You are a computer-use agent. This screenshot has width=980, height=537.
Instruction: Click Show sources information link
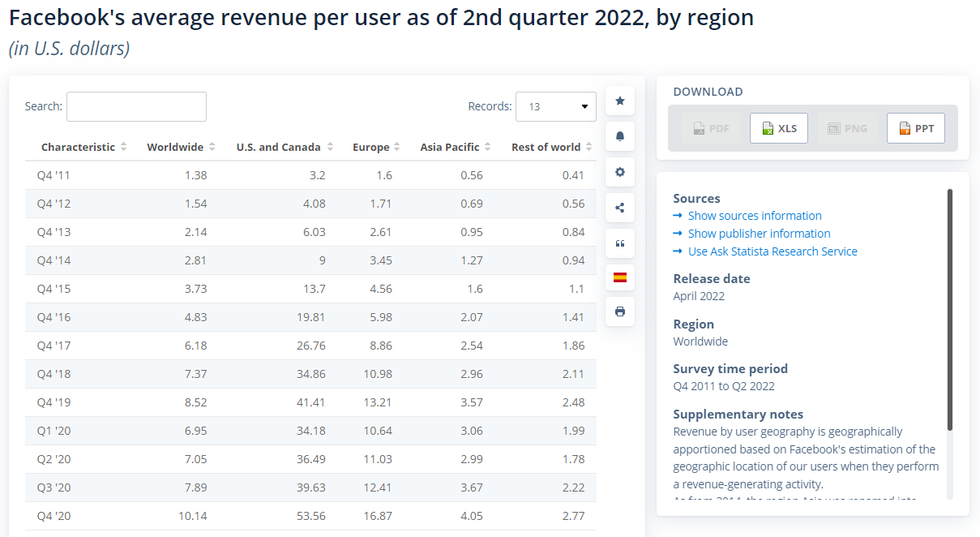point(755,216)
